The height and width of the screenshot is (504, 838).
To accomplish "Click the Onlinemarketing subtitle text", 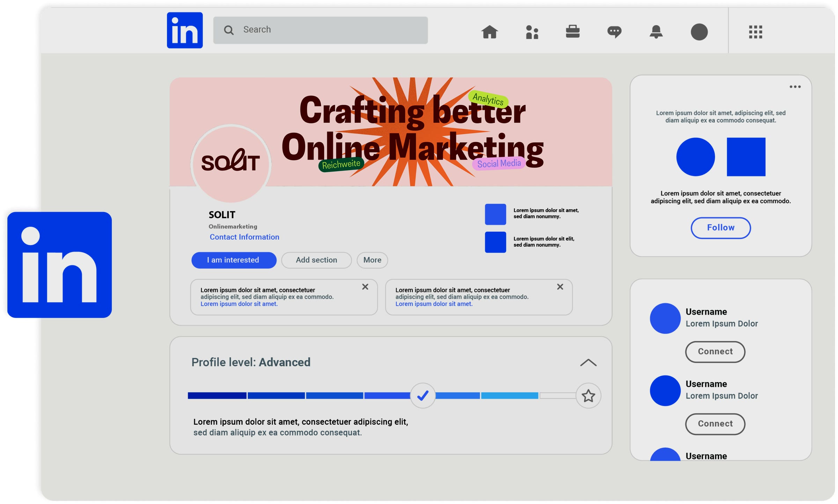I will (233, 227).
